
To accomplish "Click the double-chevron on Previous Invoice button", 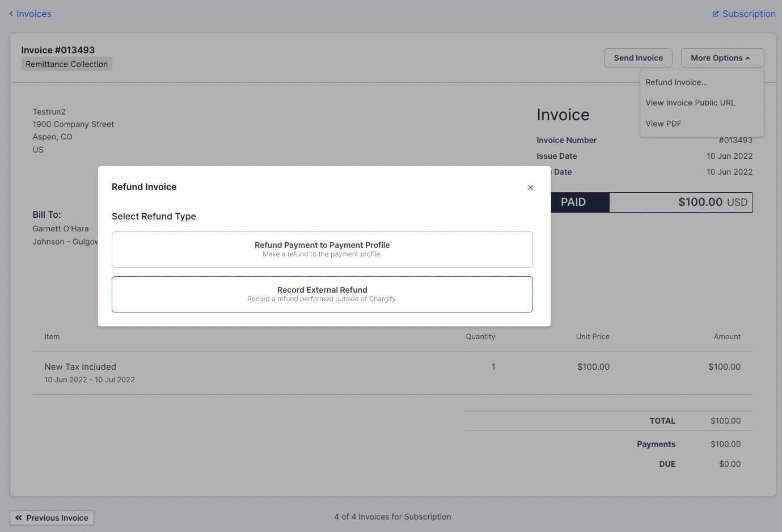I will [19, 518].
